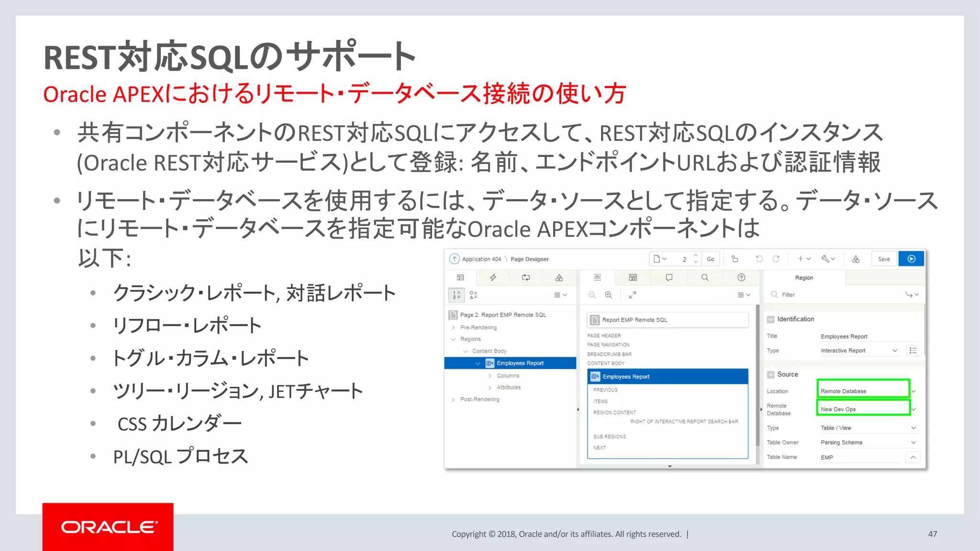Expand the Pre-Rendering tree node

pyautogui.click(x=453, y=328)
